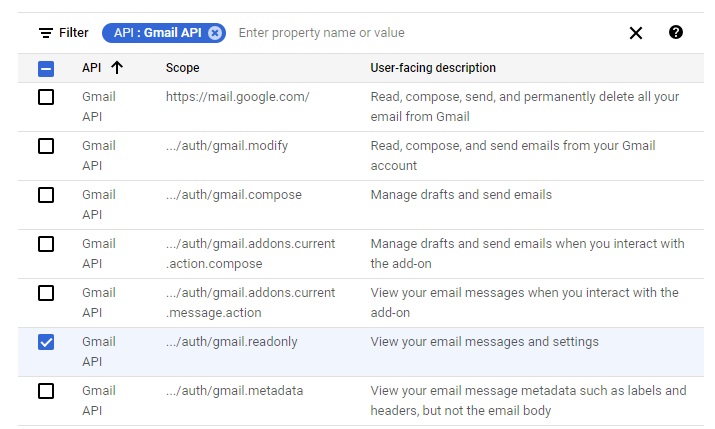Clear all filters with the X icon
Screen dimensions: 715x429
point(636,33)
